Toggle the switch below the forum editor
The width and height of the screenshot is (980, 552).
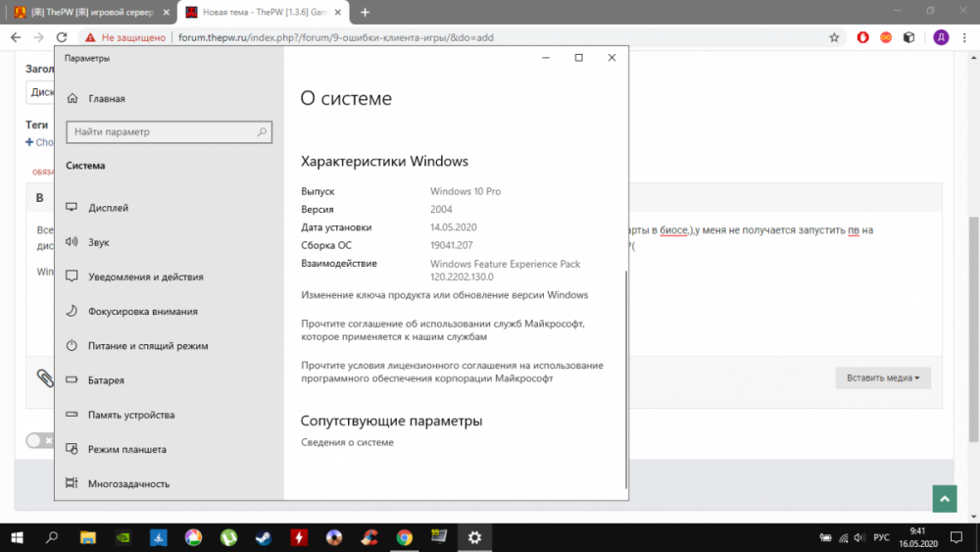pyautogui.click(x=40, y=440)
